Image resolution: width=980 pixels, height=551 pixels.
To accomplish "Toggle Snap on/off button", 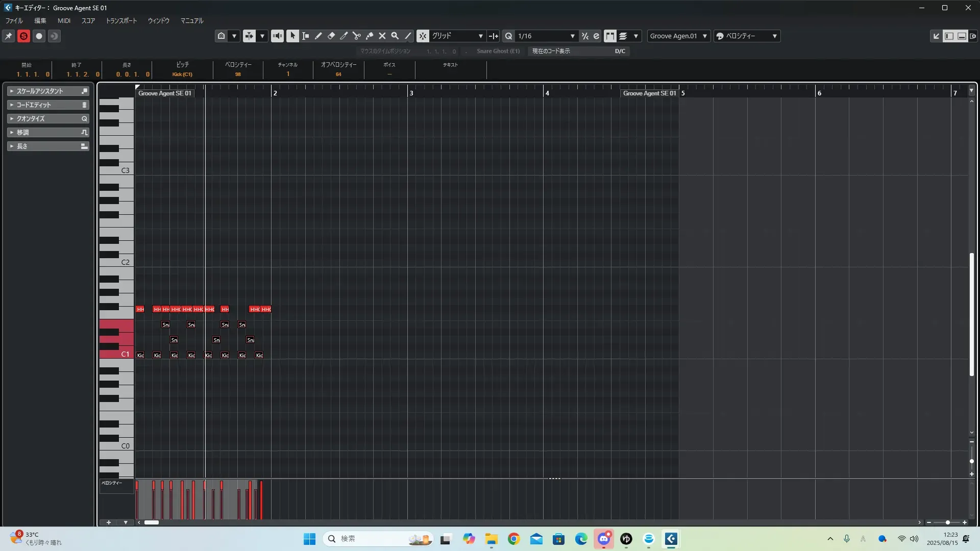I will coord(423,36).
